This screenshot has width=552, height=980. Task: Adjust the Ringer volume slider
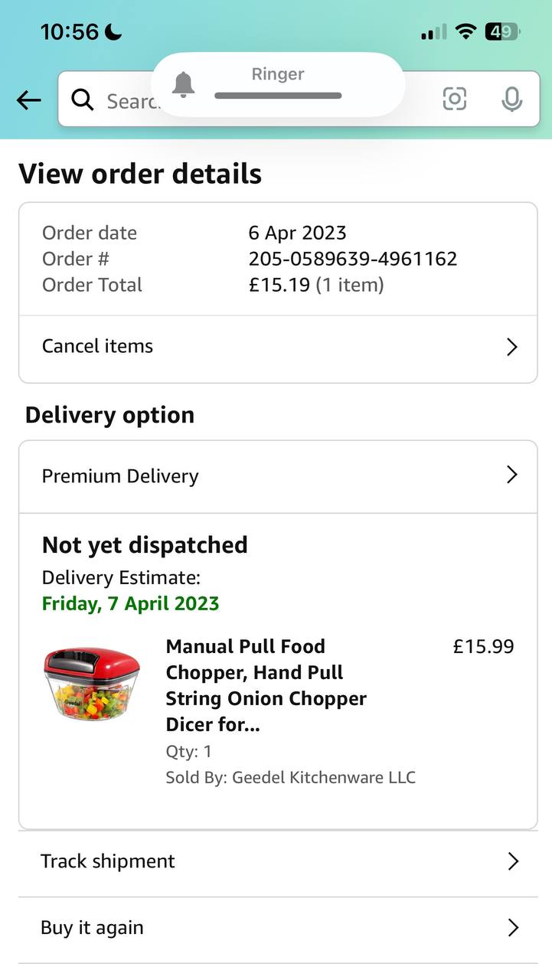tap(278, 96)
